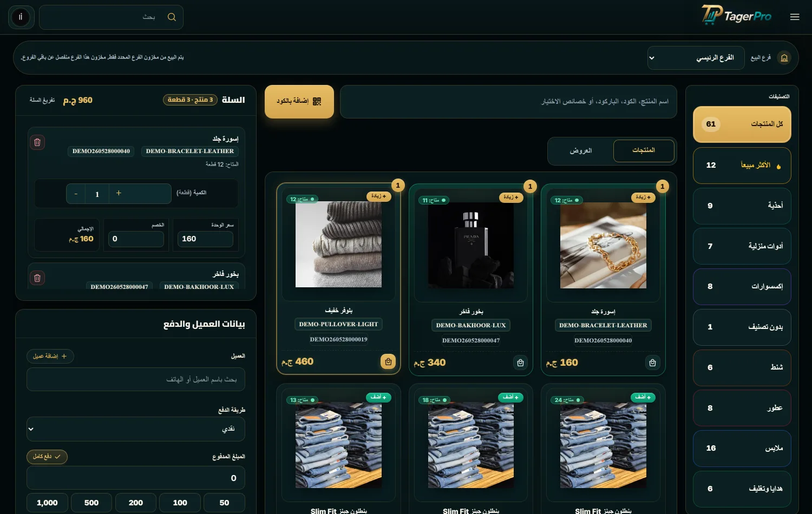Screen dimensions: 812x514
Task: Click the 460 ج.م price on بلوفر خفيف
Action: click(x=297, y=361)
